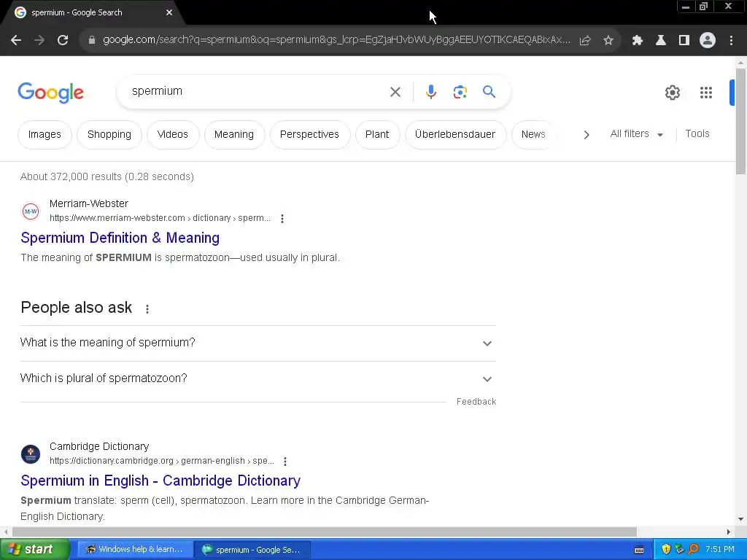Click right arrow on horizontal scrollbar

pos(729,532)
